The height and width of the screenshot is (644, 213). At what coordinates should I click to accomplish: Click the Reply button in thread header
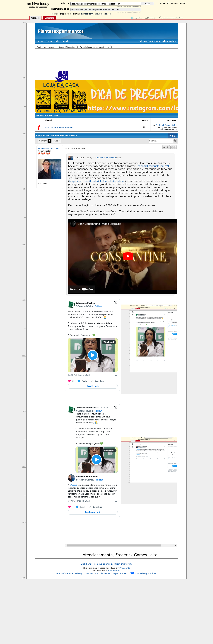172,136
